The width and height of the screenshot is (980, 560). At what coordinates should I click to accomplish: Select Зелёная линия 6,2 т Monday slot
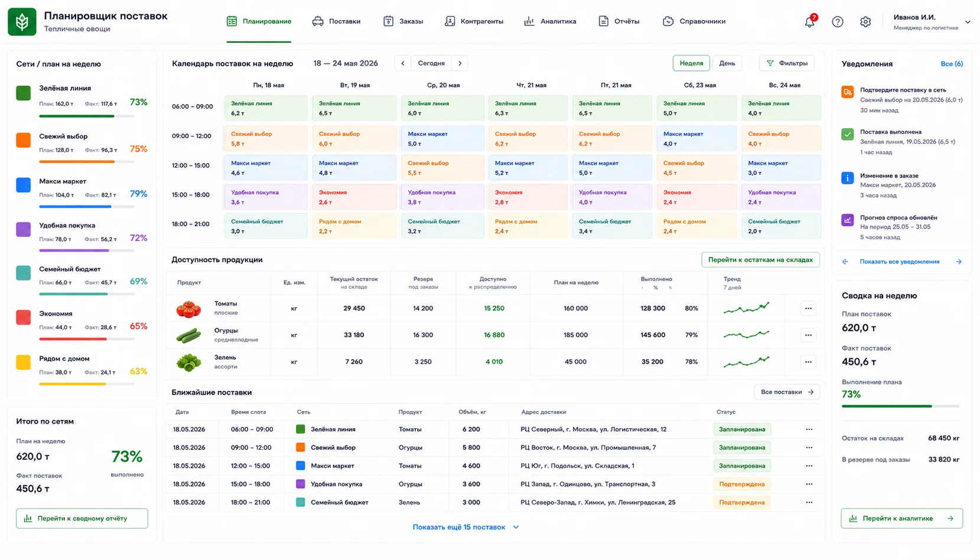point(266,108)
